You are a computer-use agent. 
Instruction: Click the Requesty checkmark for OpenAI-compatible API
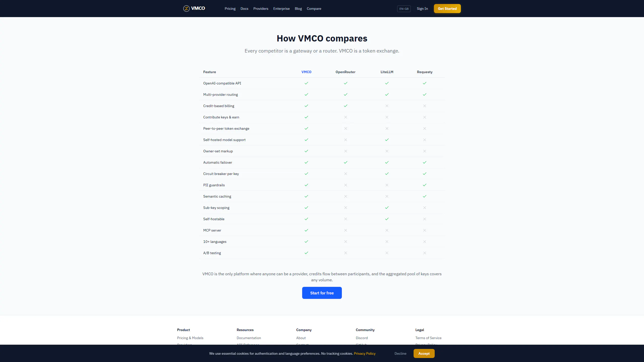tap(425, 83)
